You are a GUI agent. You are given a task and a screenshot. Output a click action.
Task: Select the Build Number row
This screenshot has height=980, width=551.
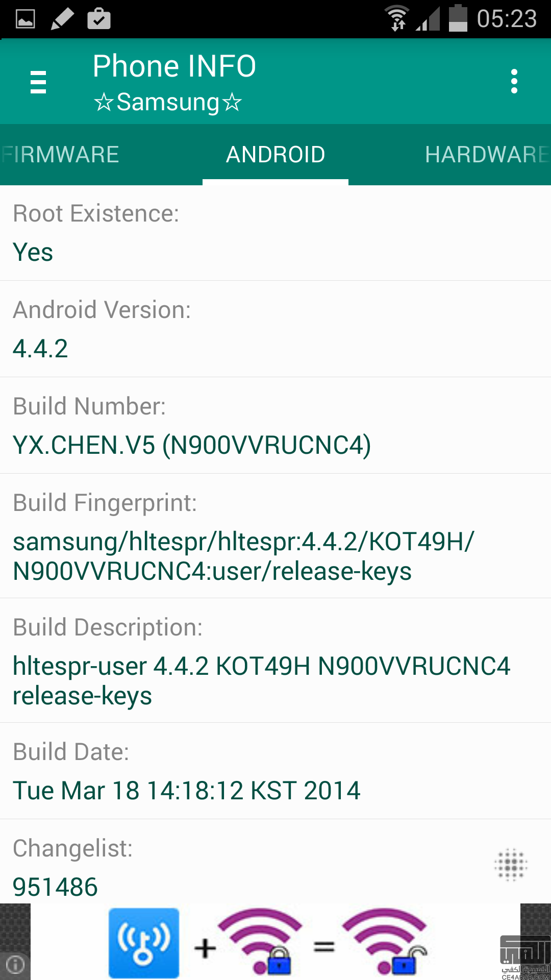[x=275, y=426]
